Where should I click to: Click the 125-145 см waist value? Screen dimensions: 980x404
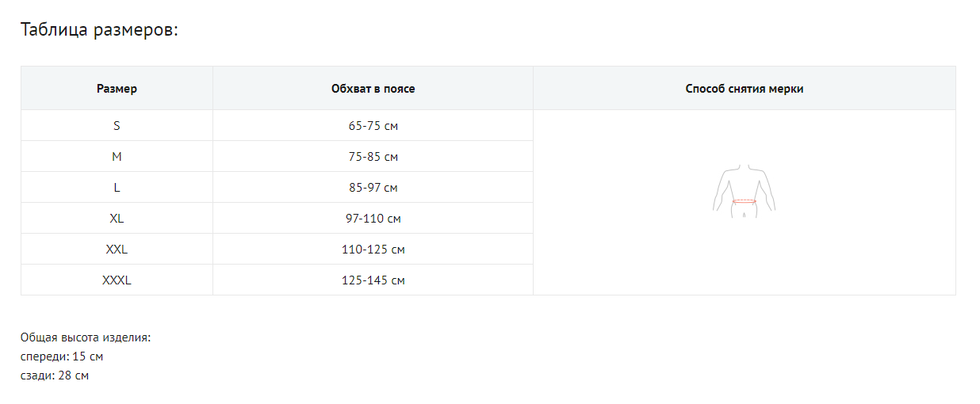coord(373,280)
